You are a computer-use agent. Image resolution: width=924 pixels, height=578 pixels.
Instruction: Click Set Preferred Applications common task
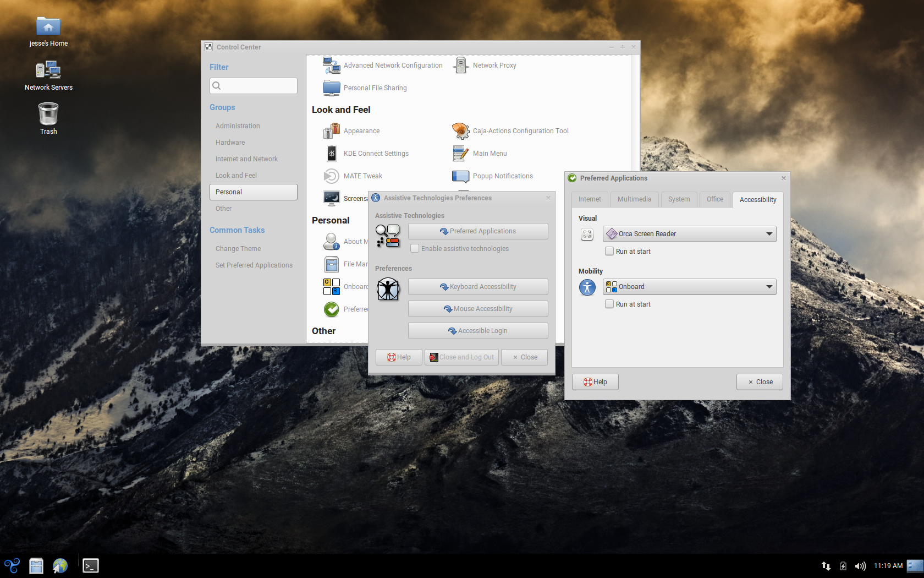tap(254, 265)
